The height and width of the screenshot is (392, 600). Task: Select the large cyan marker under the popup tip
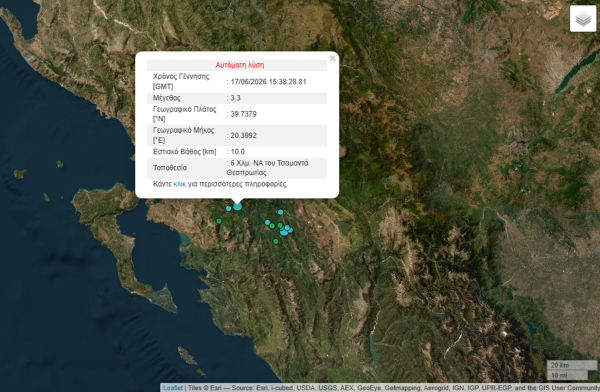pyautogui.click(x=237, y=207)
